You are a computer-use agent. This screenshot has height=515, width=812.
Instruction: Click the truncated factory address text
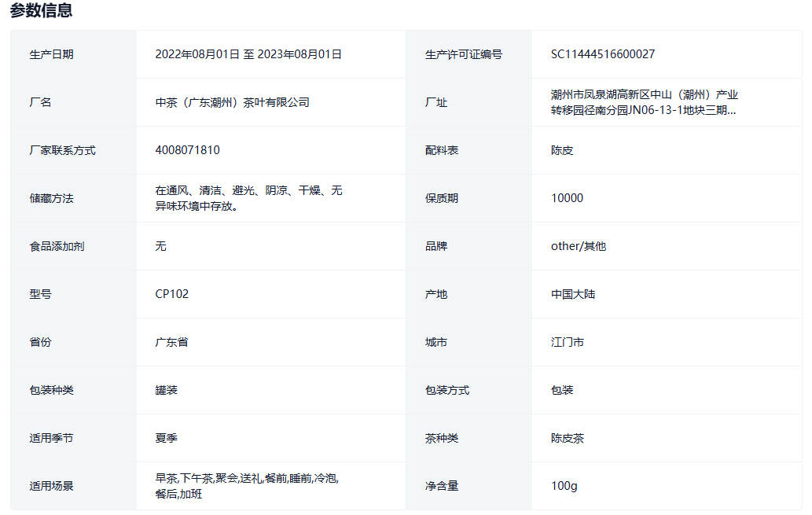point(644,102)
